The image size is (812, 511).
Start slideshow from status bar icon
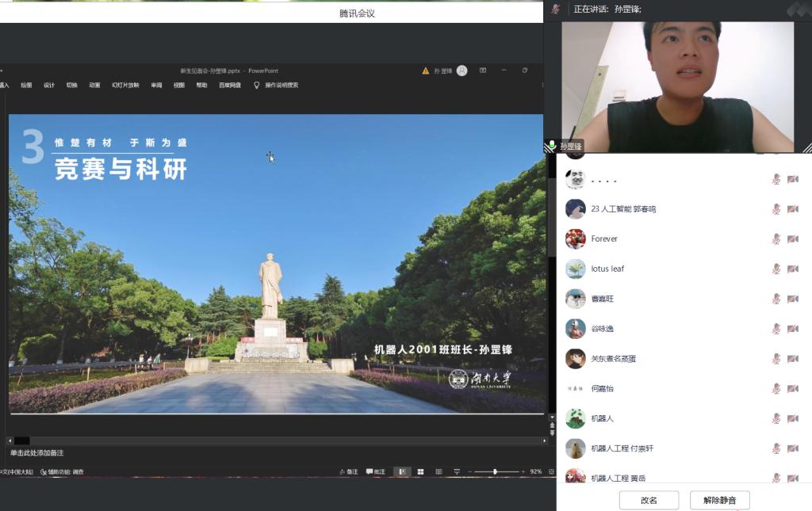tap(457, 471)
